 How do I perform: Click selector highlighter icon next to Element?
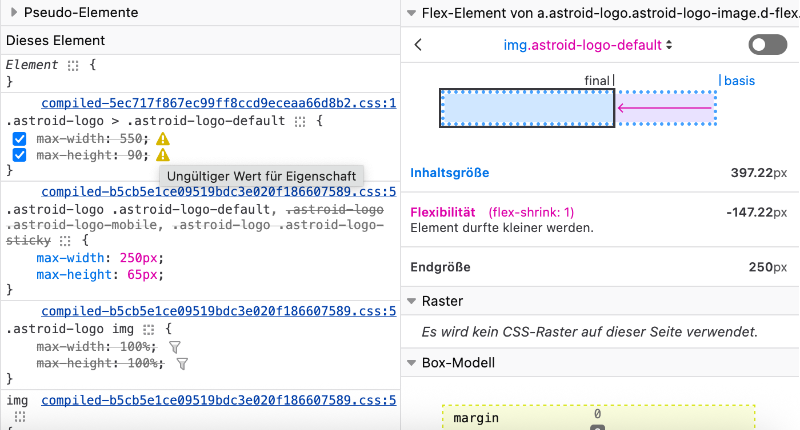[72, 65]
